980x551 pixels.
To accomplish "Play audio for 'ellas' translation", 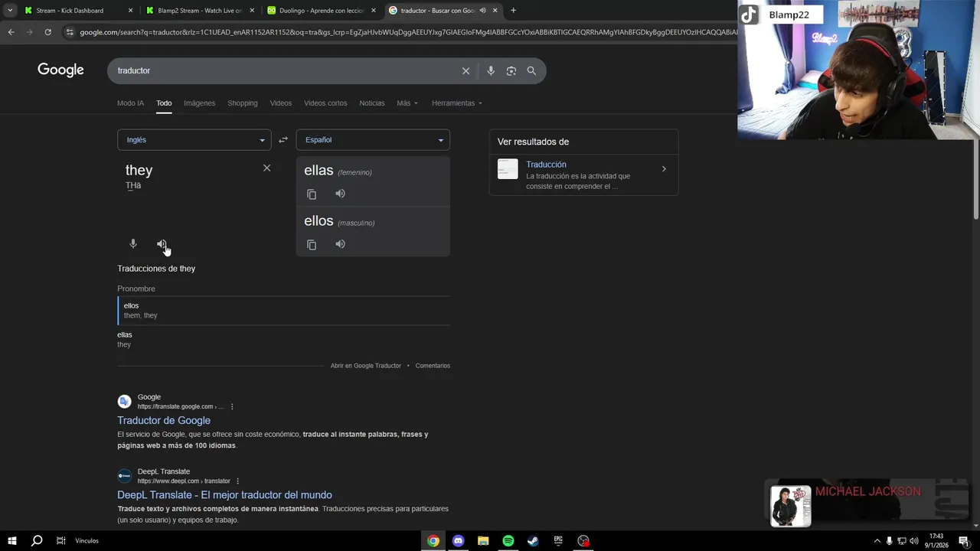I will tap(341, 194).
